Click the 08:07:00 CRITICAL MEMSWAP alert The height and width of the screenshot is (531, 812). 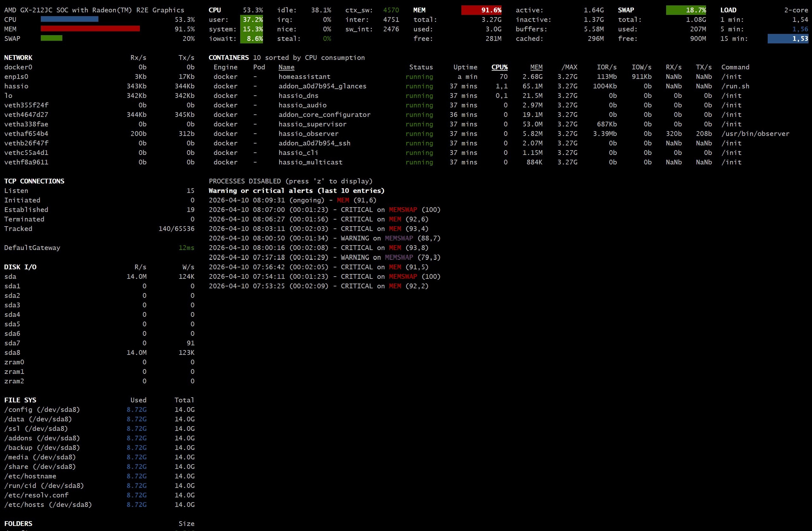324,210
